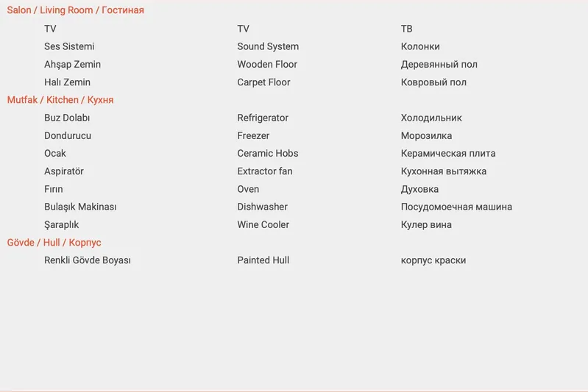
Task: Select the Посудомоечная машина text
Action: (x=456, y=207)
